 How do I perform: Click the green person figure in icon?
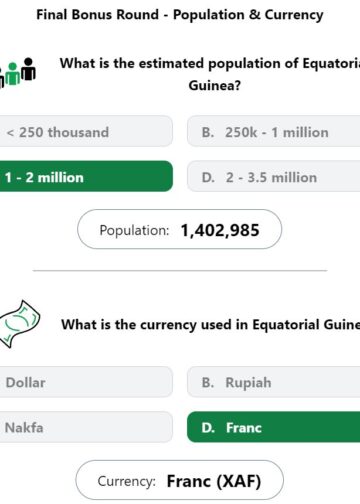point(13,74)
